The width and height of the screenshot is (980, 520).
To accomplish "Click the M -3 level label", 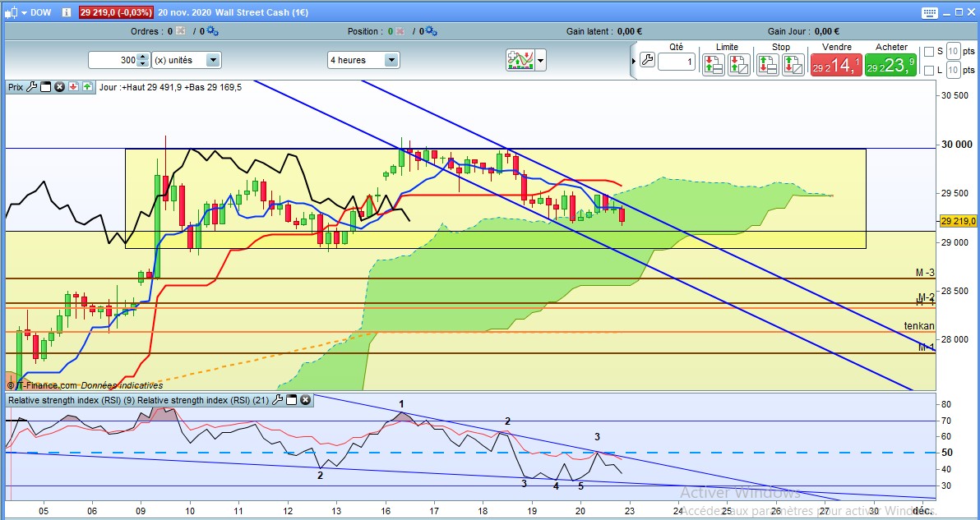I will click(x=926, y=273).
